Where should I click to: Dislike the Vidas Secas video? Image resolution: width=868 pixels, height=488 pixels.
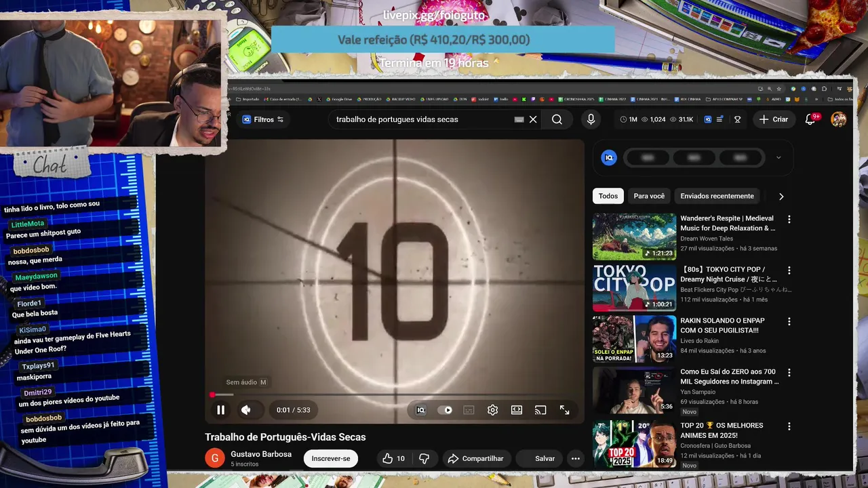[x=424, y=459]
